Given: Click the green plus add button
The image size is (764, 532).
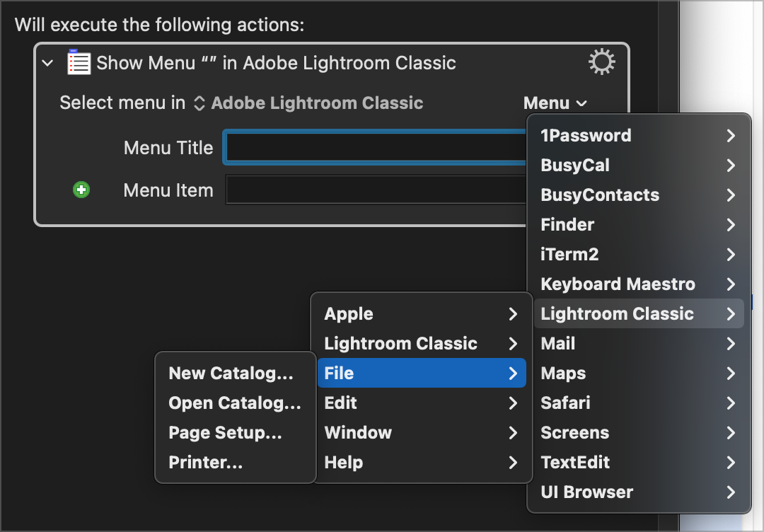Looking at the screenshot, I should (x=81, y=190).
